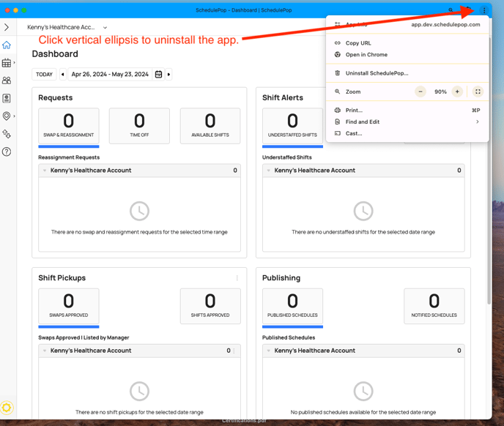
Task: Select the Shifts Approved card
Action: point(210,306)
